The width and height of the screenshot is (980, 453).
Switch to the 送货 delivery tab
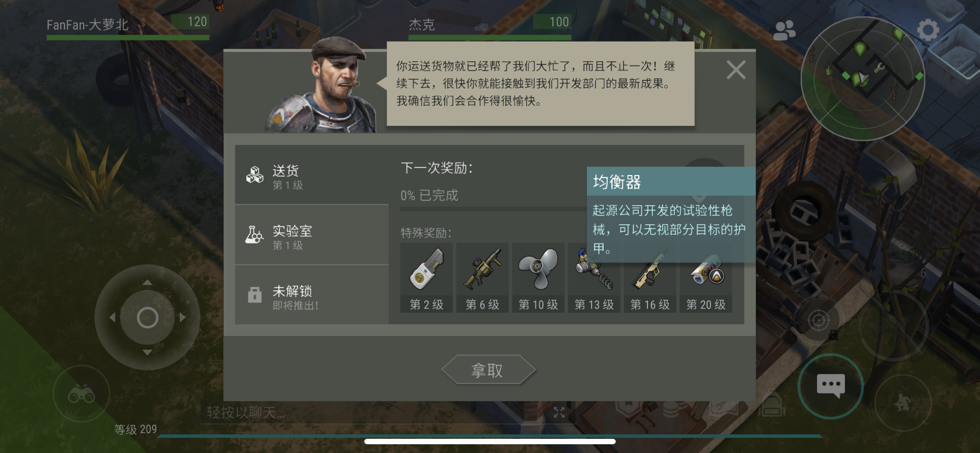click(312, 175)
